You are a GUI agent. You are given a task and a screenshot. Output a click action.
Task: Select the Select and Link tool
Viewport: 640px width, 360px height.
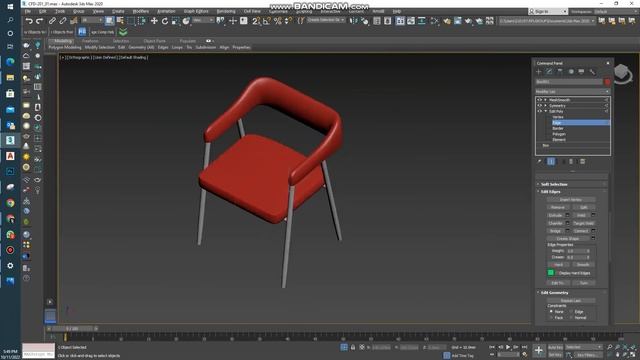[x=52, y=21]
